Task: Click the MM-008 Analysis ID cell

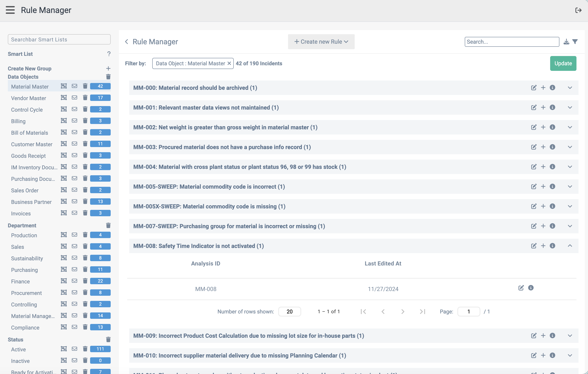Action: tap(206, 289)
